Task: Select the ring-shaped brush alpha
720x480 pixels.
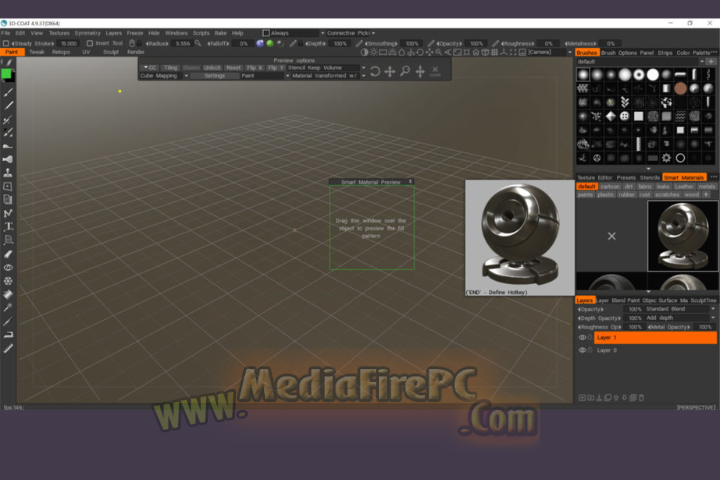Action: click(639, 74)
